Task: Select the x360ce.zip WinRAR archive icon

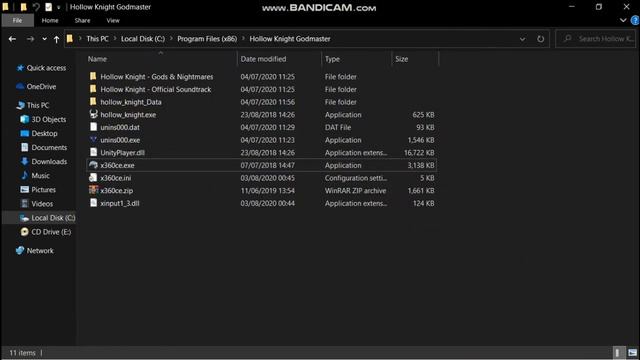Action: 93,190
